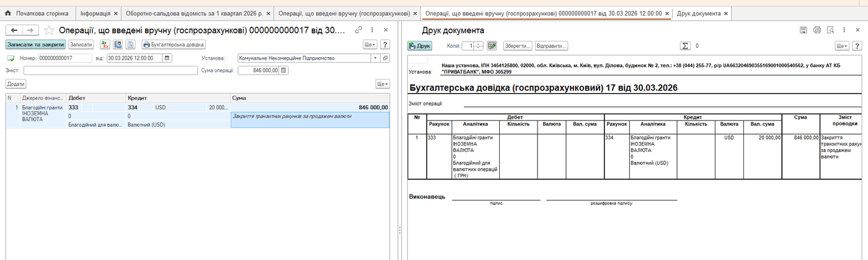
Task: Open the calculator for Сума операції
Action: [284, 71]
